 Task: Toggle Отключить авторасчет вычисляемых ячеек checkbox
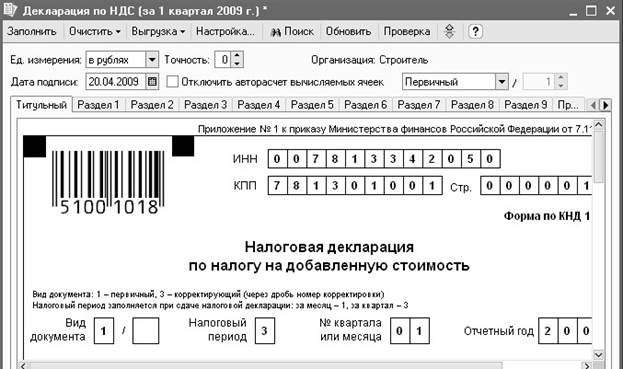172,82
